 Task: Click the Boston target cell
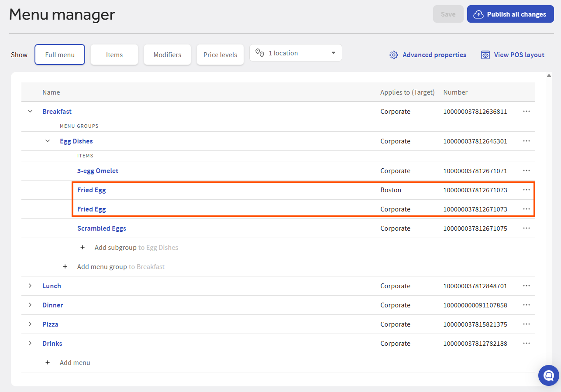coord(391,190)
